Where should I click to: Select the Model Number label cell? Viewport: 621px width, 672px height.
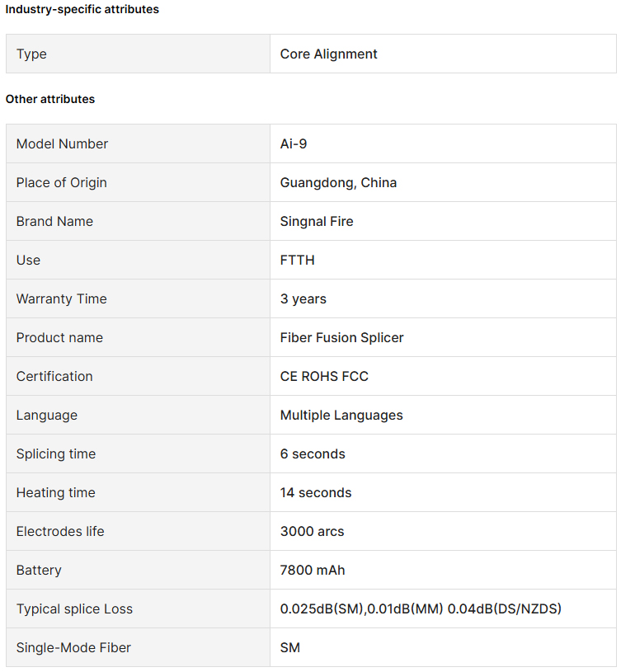coord(138,144)
